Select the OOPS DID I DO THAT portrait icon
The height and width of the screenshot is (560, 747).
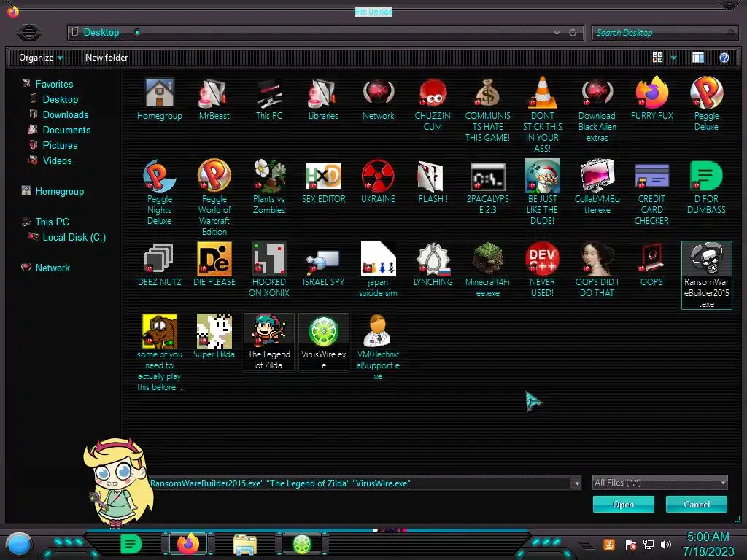click(x=597, y=270)
